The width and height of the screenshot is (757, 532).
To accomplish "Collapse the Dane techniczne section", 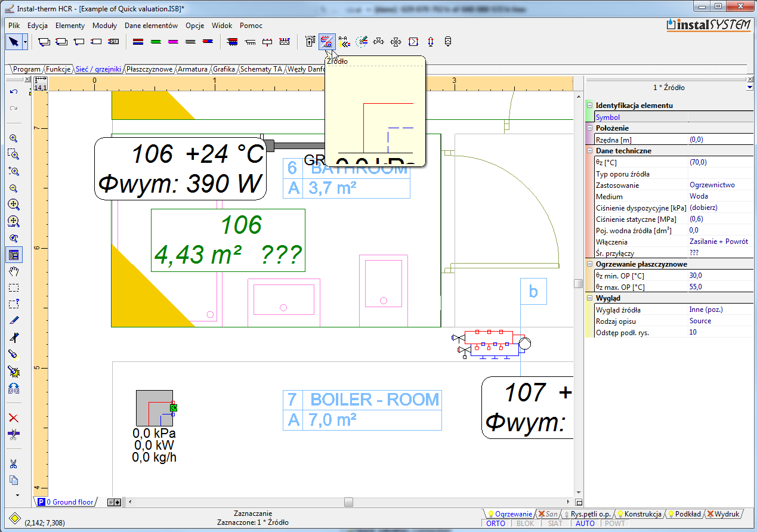I will tap(589, 151).
